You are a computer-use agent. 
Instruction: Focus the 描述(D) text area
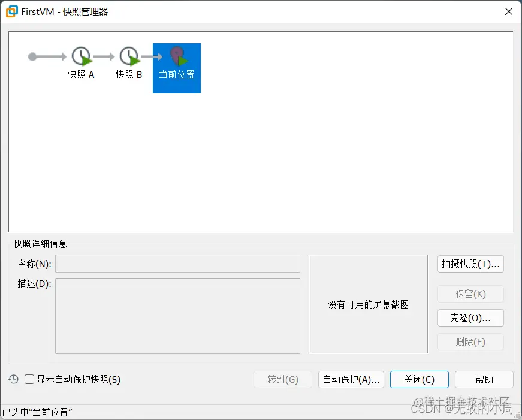coord(177,316)
